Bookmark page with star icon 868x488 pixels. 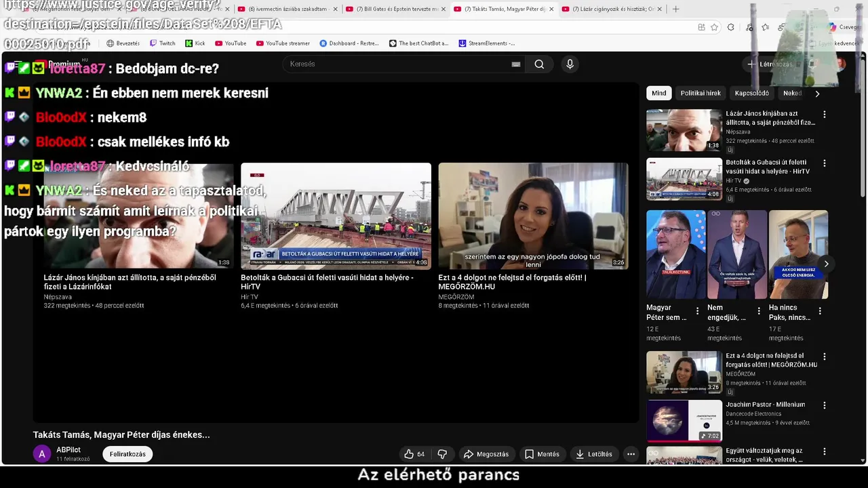714,27
